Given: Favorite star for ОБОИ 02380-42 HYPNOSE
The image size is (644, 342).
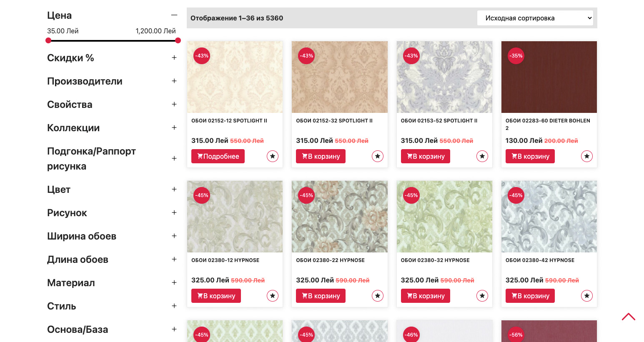Looking at the screenshot, I should (x=587, y=296).
